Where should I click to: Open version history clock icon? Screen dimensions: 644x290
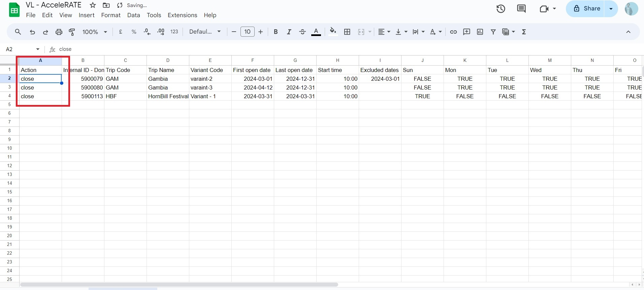pyautogui.click(x=501, y=9)
